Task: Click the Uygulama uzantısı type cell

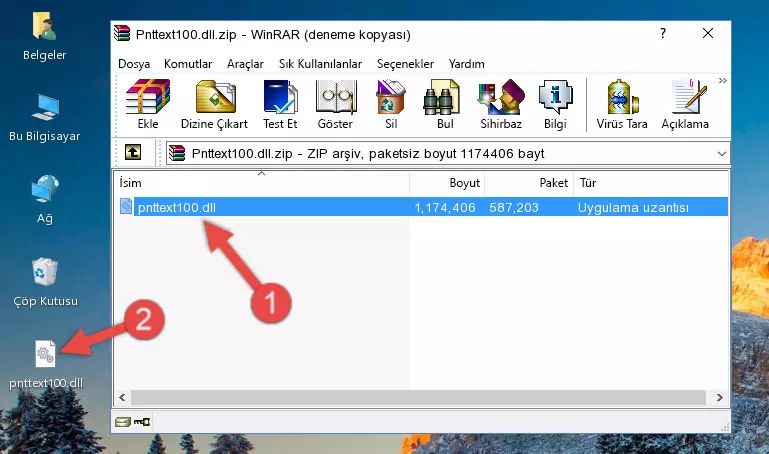Action: click(x=633, y=207)
